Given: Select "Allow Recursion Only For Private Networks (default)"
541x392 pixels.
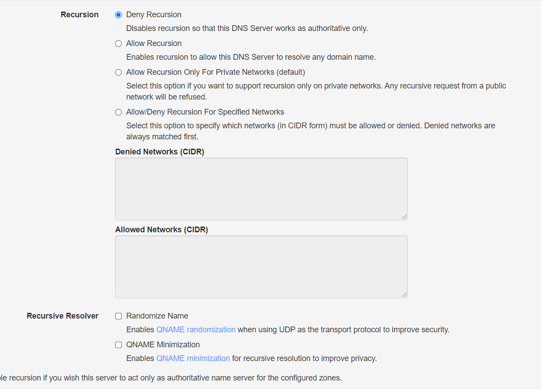Looking at the screenshot, I should coord(118,72).
